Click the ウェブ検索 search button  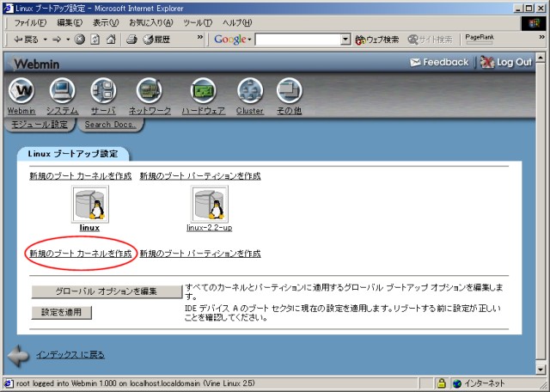[x=377, y=40]
